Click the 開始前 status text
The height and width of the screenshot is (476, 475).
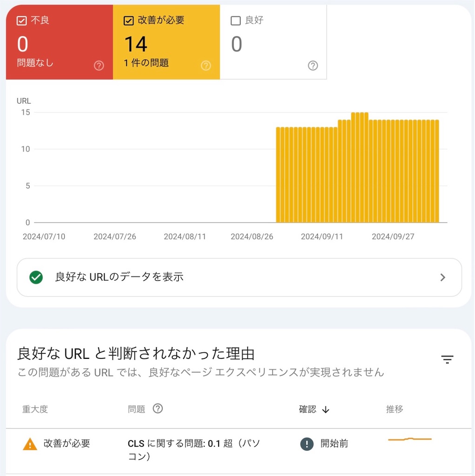pos(335,443)
